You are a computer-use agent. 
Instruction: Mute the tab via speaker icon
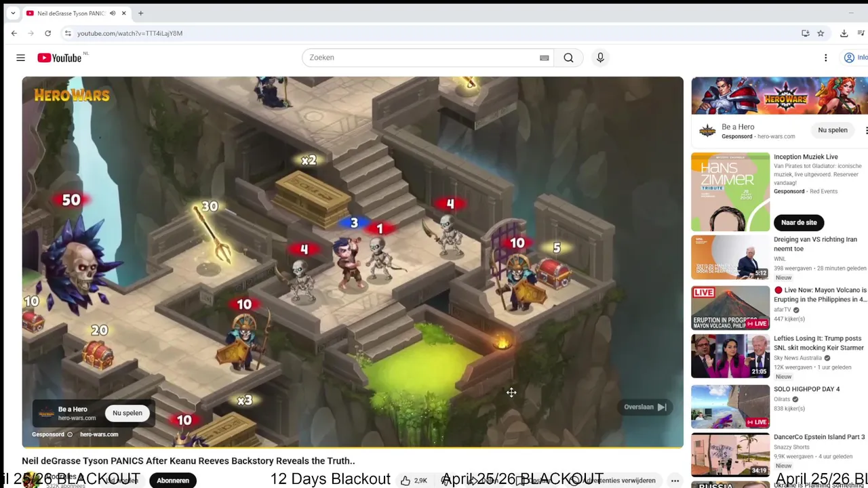[113, 13]
